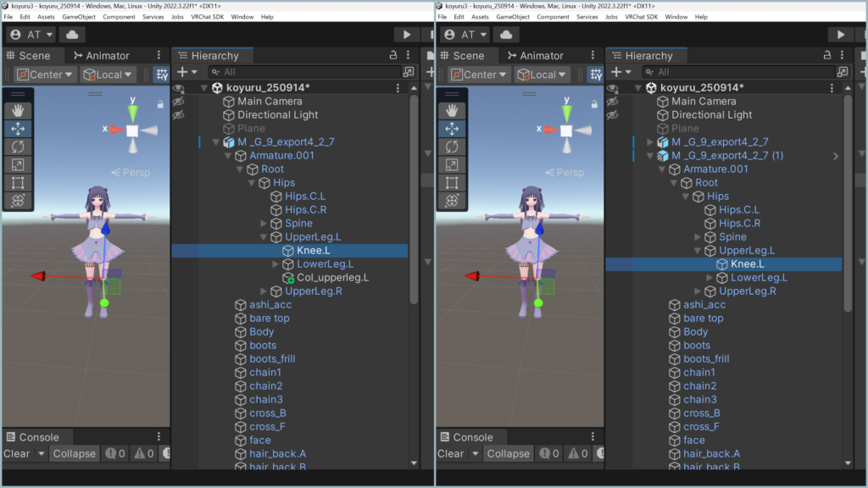Switch to Animator tab in right window
This screenshot has width=868, height=488.
click(536, 55)
